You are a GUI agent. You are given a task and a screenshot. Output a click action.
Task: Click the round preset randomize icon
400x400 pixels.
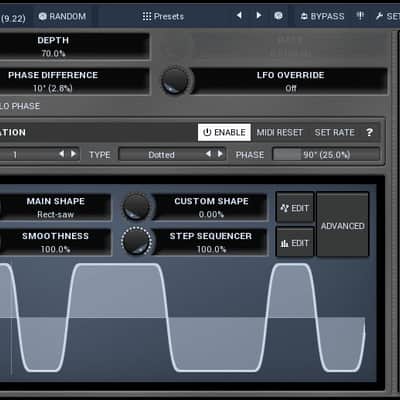[278, 16]
